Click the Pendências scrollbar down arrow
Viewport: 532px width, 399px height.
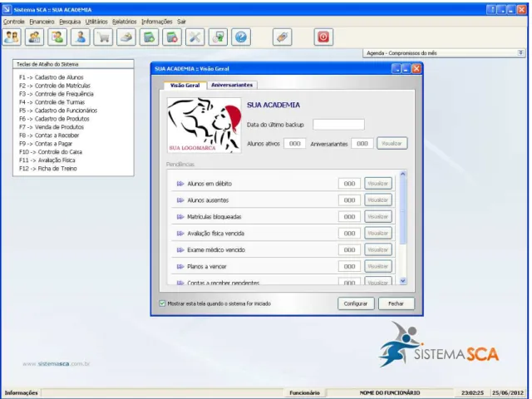point(402,281)
